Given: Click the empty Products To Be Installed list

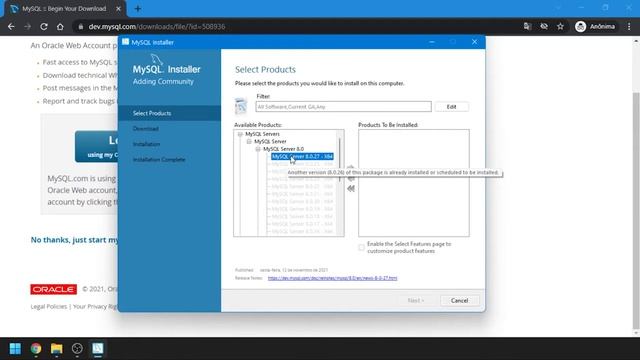Looking at the screenshot, I should click(x=414, y=183).
